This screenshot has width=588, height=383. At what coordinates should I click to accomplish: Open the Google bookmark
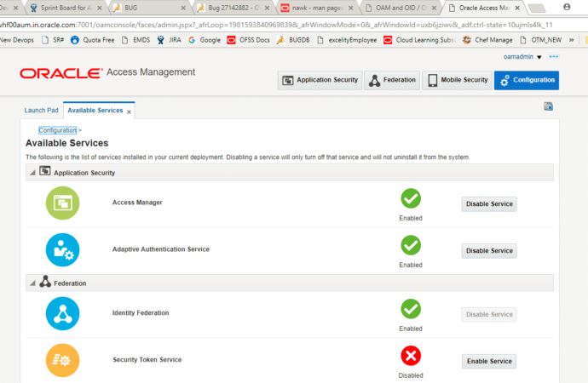205,40
